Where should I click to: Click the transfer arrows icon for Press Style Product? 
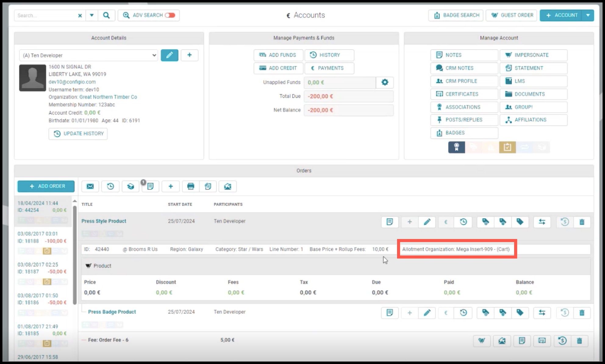click(542, 222)
